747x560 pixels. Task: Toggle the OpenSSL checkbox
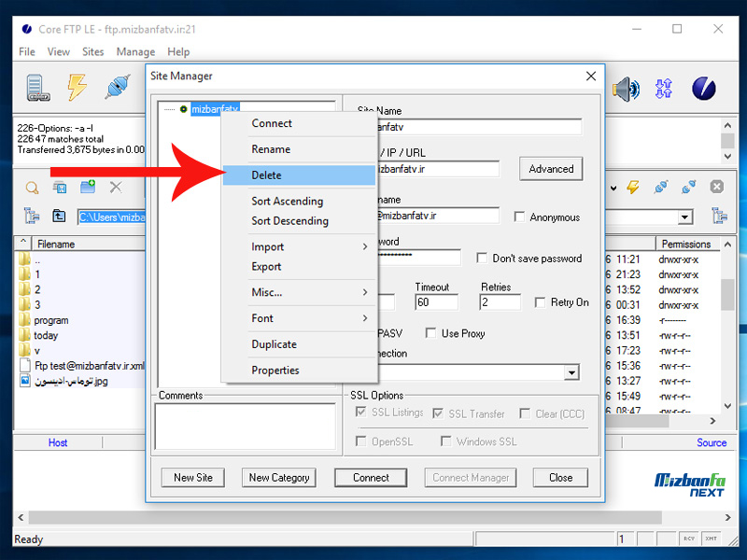click(361, 441)
